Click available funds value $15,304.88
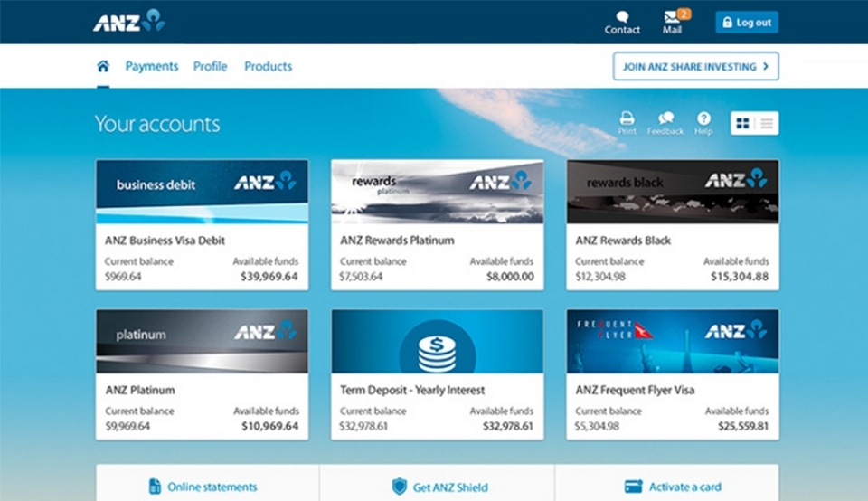The image size is (868, 501). click(x=740, y=277)
